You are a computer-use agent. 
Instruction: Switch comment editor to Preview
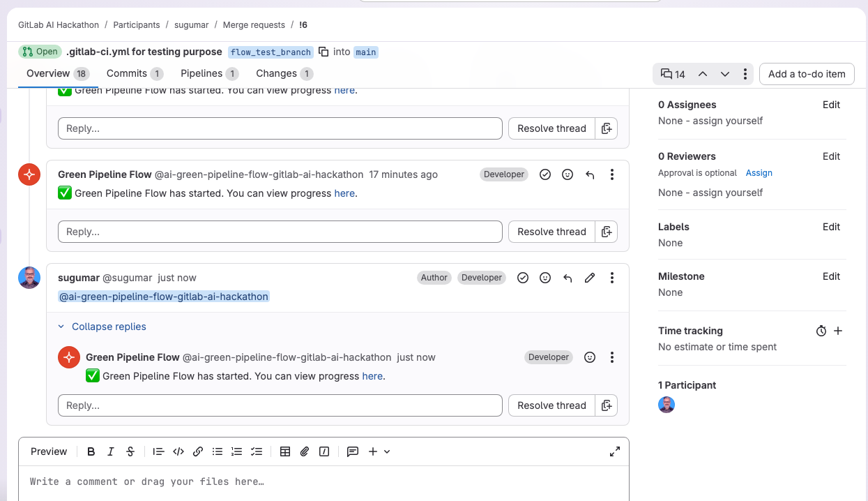coord(49,451)
